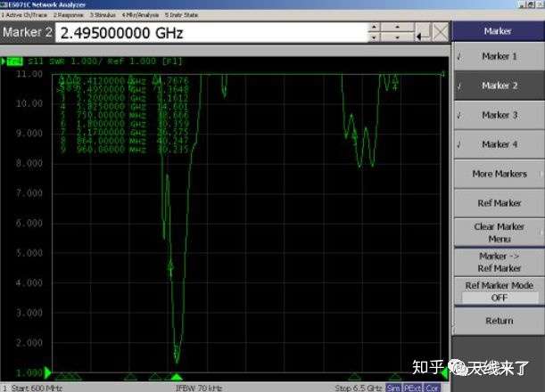The height and width of the screenshot is (392, 545).
Task: Toggle the Marker 3 softkey
Action: (500, 115)
